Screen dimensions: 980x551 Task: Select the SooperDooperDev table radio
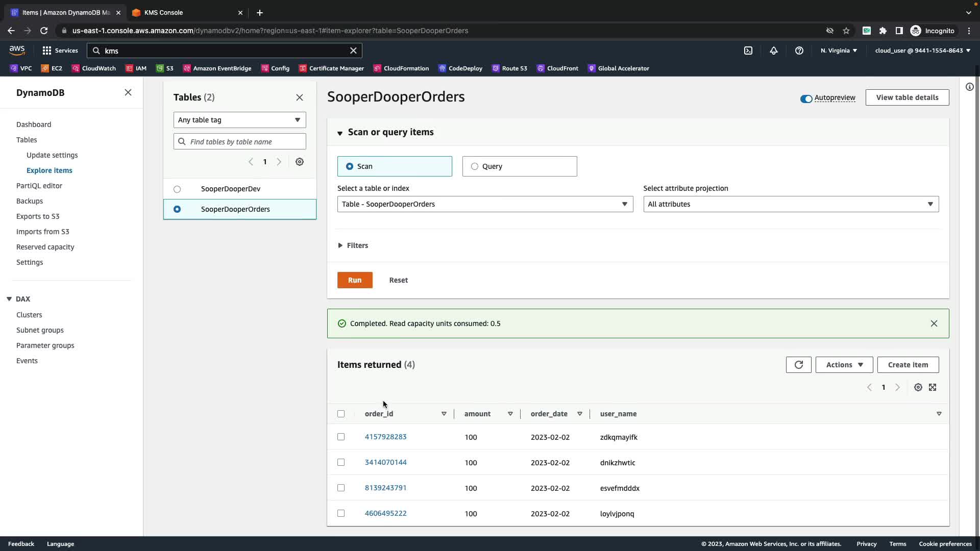(177, 189)
